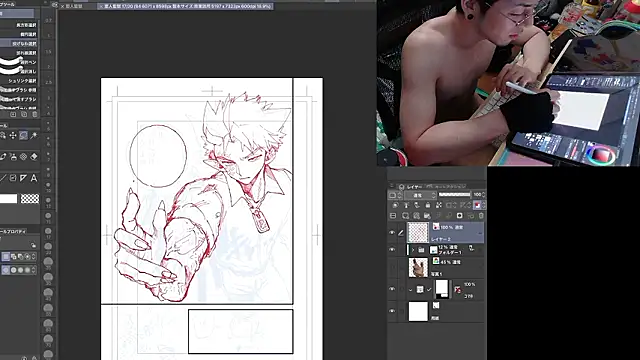Delete sub tool with trash icon
Image resolution: width=640 pixels, height=360 pixels.
pyautogui.click(x=34, y=115)
